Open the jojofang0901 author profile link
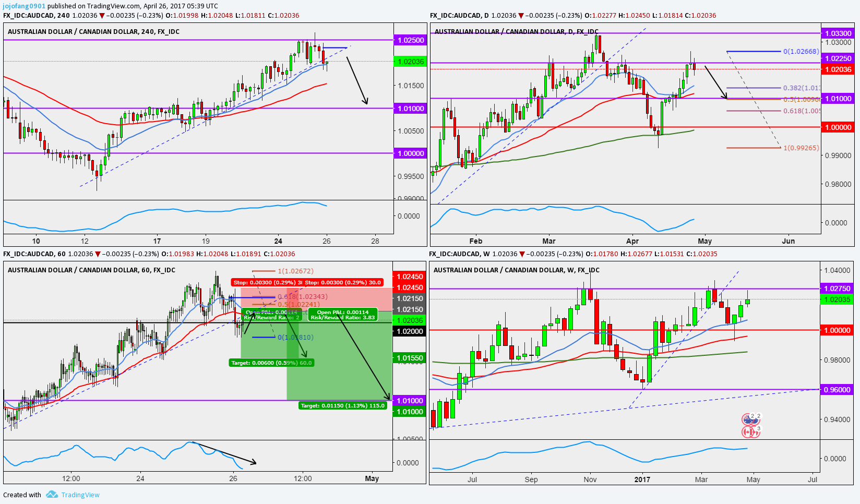The image size is (860, 504). (24, 6)
